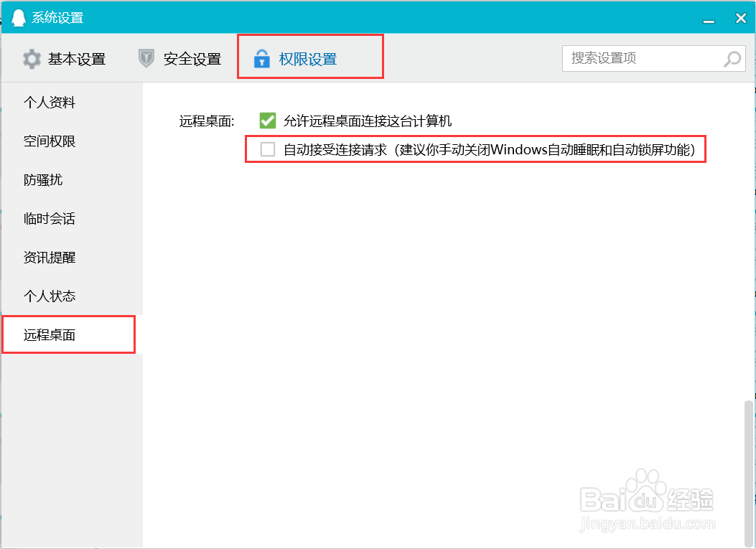The width and height of the screenshot is (756, 549).
Task: Enable 自动接受连接请求 option
Action: 268,149
